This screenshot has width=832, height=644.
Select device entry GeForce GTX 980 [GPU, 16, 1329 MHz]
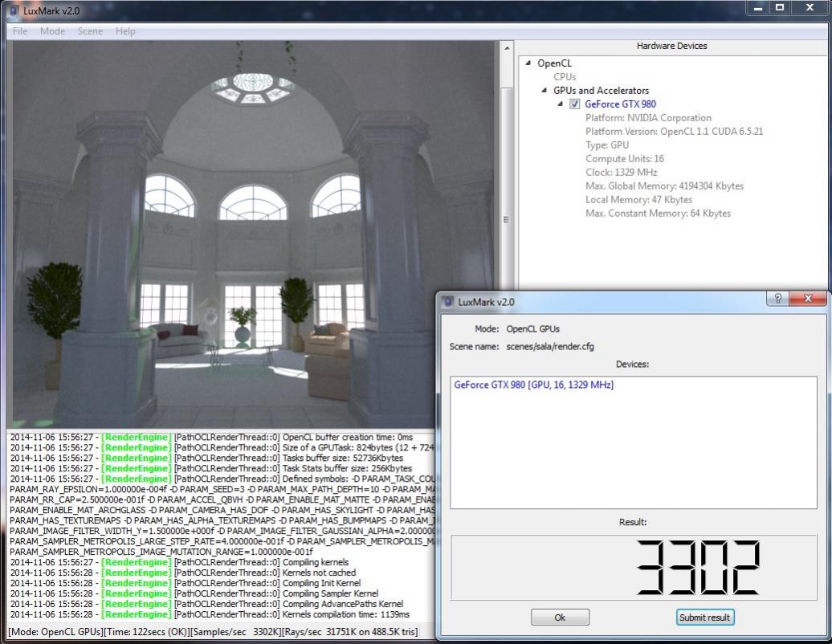click(x=534, y=385)
